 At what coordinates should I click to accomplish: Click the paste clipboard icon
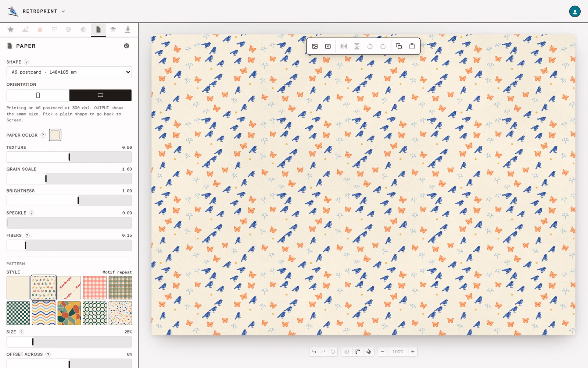(x=412, y=46)
